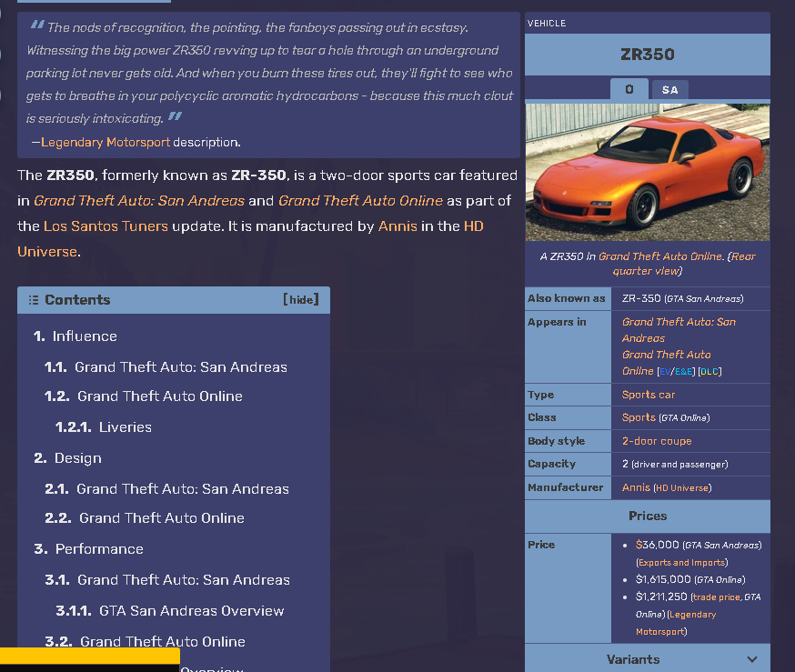Click the Also known as ZR-350 value
The width and height of the screenshot is (795, 672).
pyautogui.click(x=682, y=298)
